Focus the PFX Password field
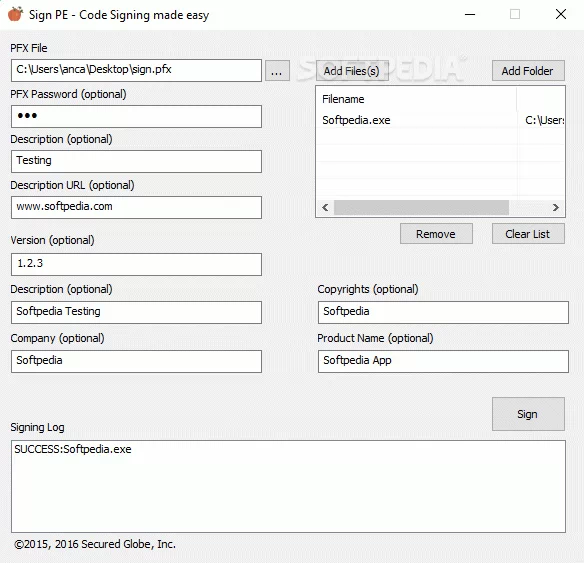 tap(136, 116)
